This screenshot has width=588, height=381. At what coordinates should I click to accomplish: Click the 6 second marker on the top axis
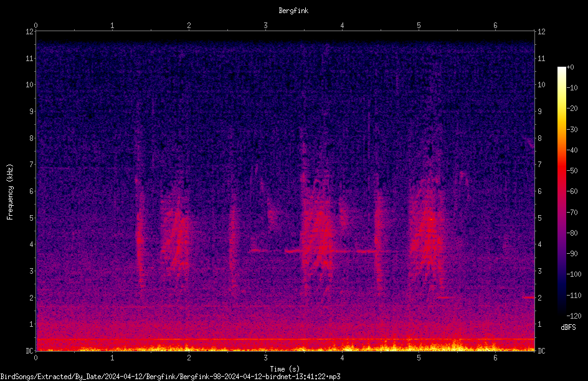click(495, 25)
